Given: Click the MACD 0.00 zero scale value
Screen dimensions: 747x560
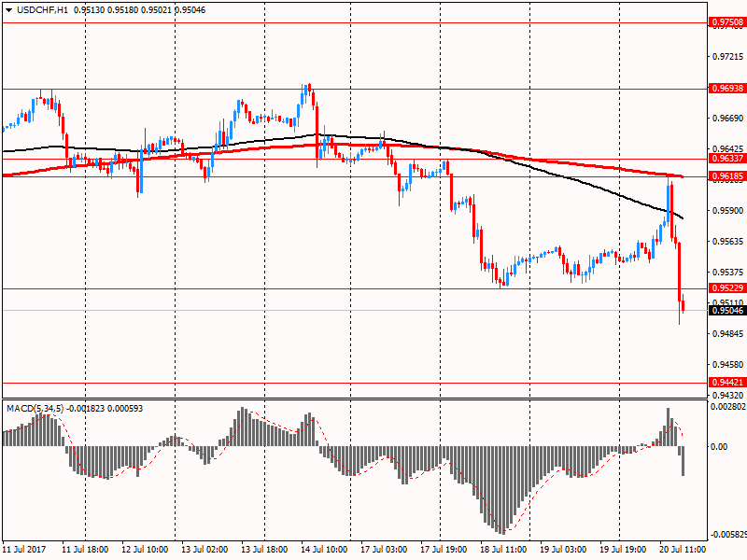Looking at the screenshot, I should (719, 447).
